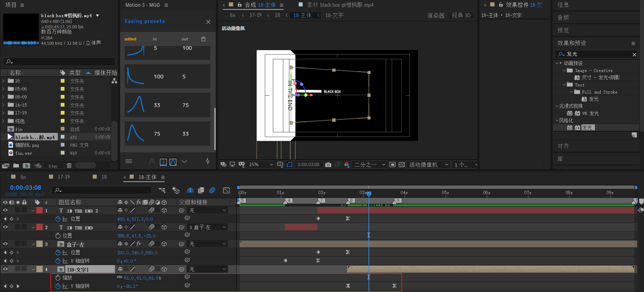
Task: Open the 18-主体 timeline panel menu
Action: 163,177
